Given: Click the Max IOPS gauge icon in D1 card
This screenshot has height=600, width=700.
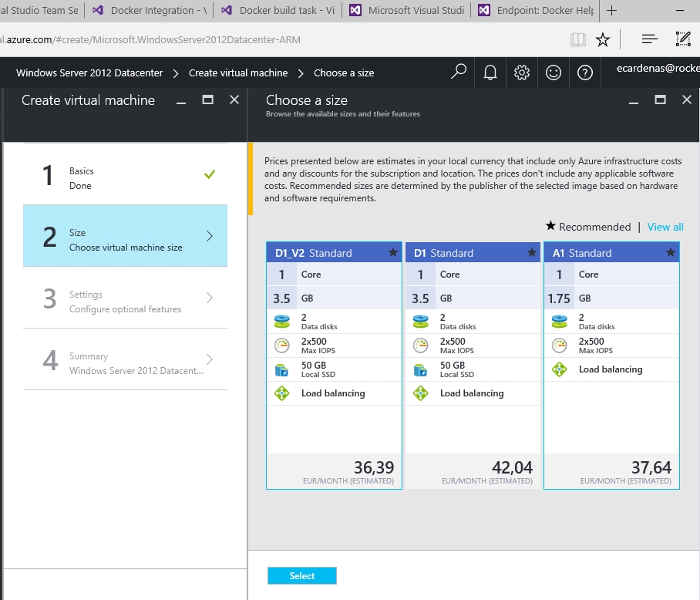Looking at the screenshot, I should (x=420, y=346).
